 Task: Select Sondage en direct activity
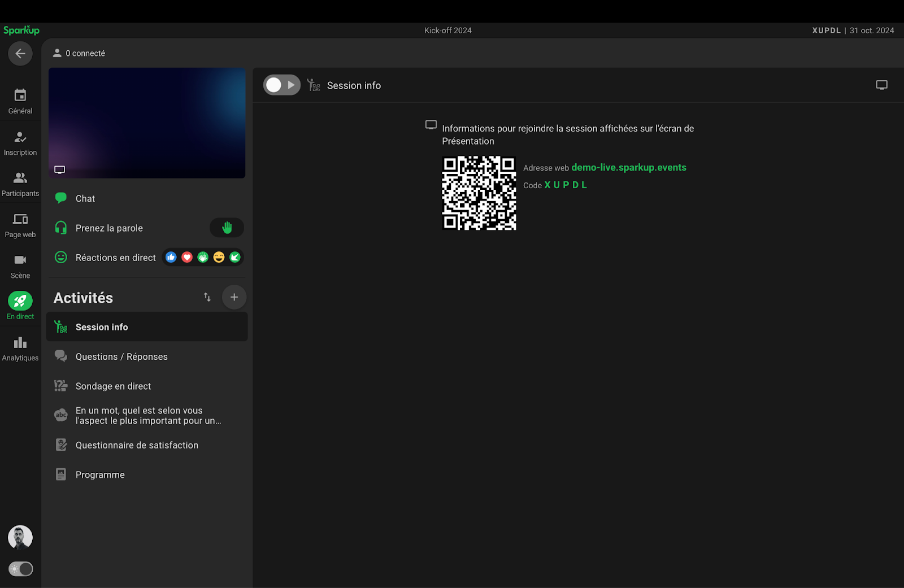point(113,386)
